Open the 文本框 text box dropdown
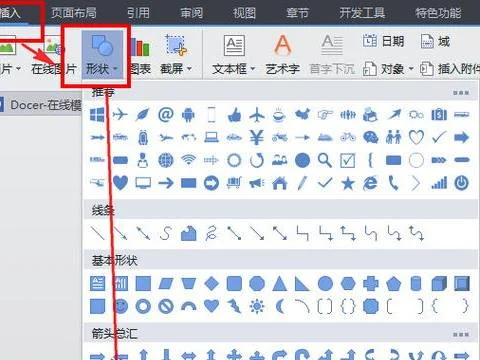 (234, 55)
